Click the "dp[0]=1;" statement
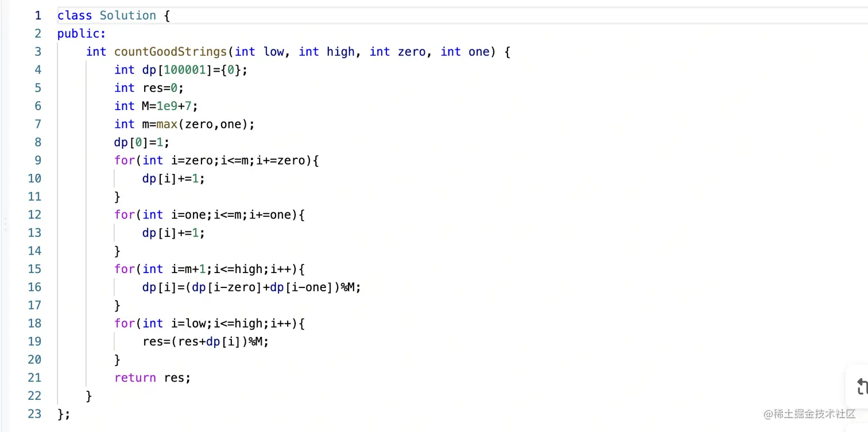Screen dimensions: 868x432 pos(142,142)
